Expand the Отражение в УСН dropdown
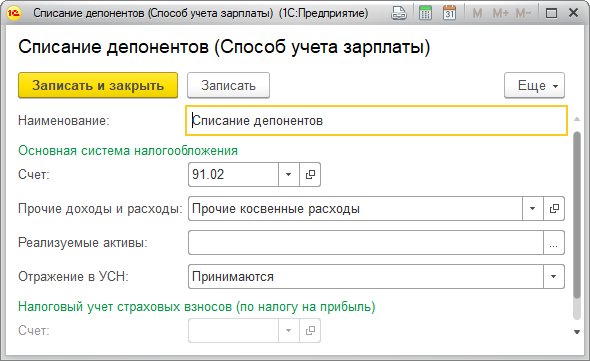The height and width of the screenshot is (361, 590). (554, 276)
